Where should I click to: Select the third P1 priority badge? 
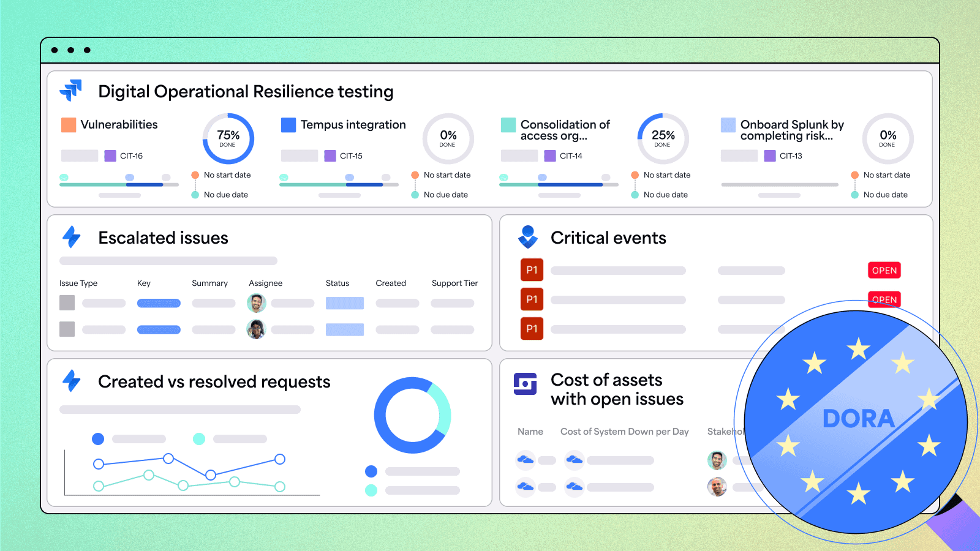tap(532, 329)
